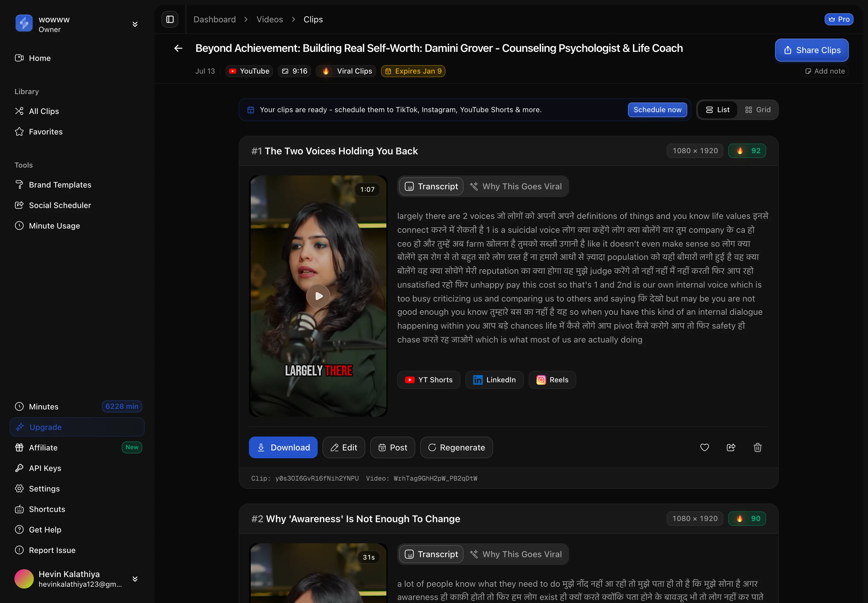Click Schedule now in the banner
The image size is (868, 603).
tap(657, 109)
